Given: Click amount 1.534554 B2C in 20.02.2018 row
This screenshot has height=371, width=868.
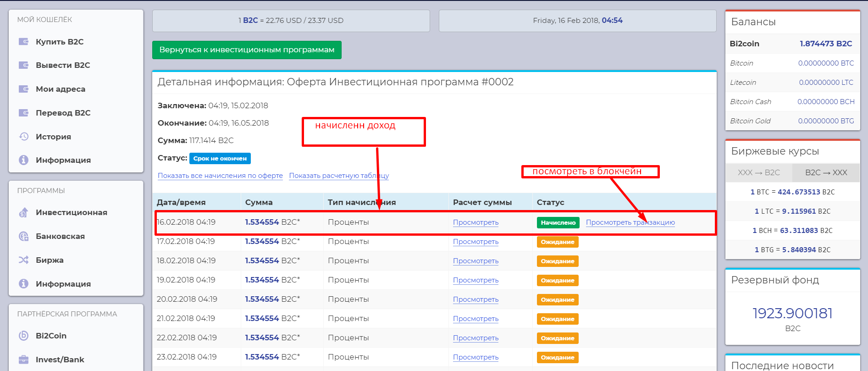Looking at the screenshot, I should click(x=272, y=299).
